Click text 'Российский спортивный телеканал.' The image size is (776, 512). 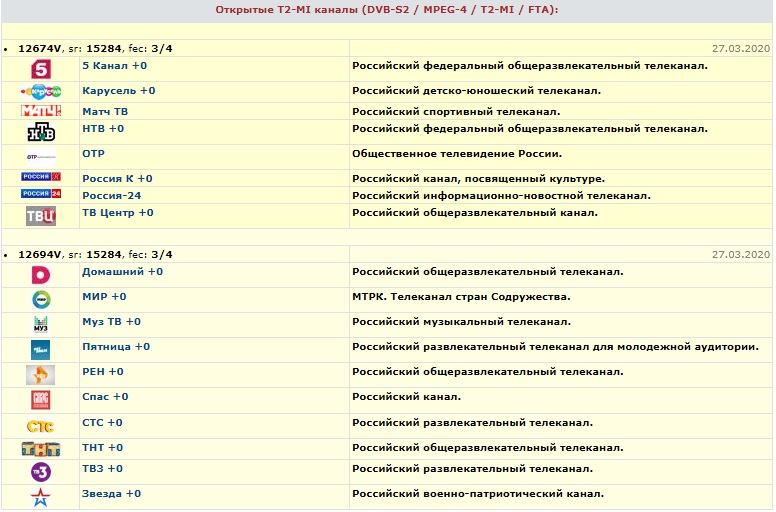coord(456,112)
